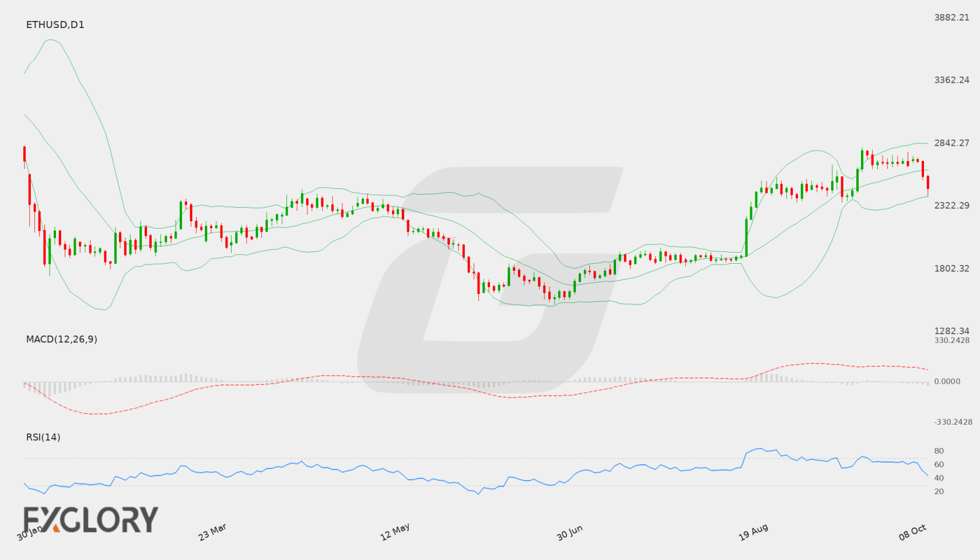
Task: Click the RSI 20 level label
Action: click(939, 491)
